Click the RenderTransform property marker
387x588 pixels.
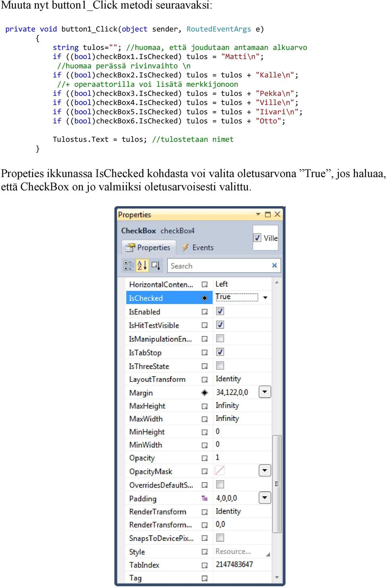[x=204, y=512]
